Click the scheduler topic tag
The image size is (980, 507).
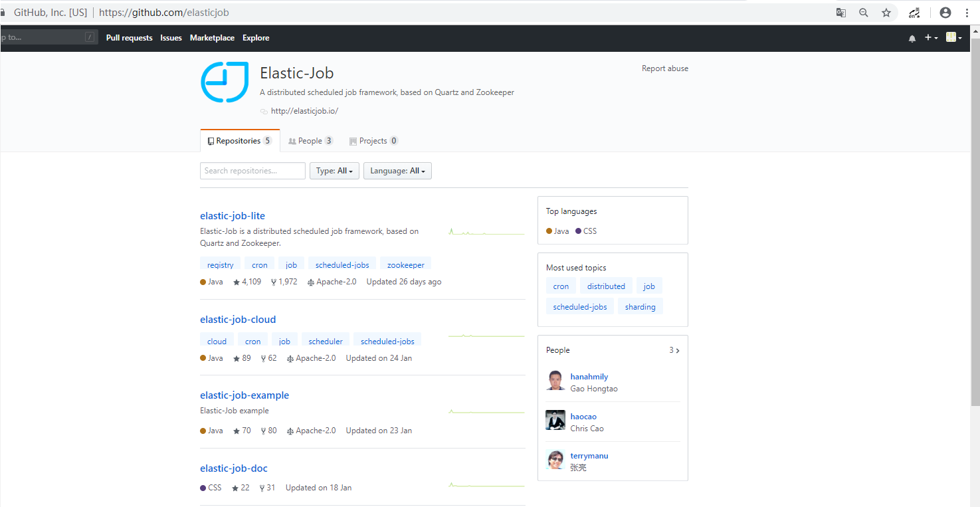[326, 341]
